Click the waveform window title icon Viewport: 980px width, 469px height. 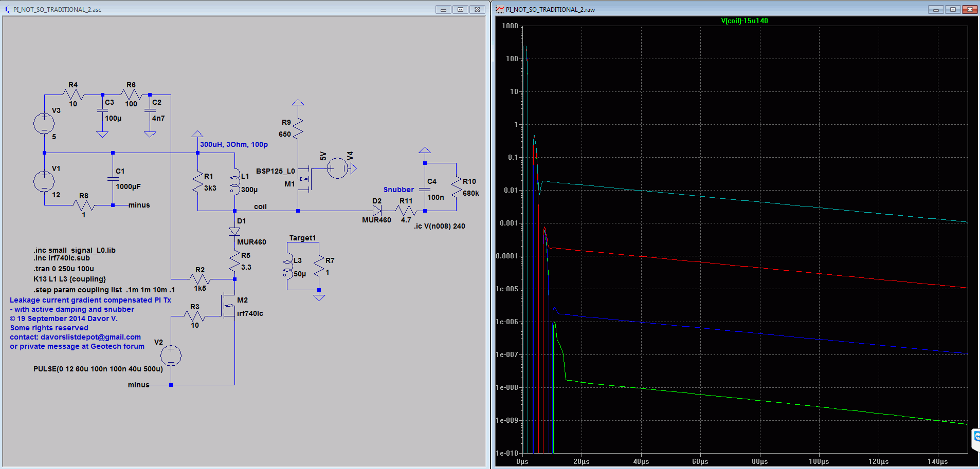pos(500,9)
